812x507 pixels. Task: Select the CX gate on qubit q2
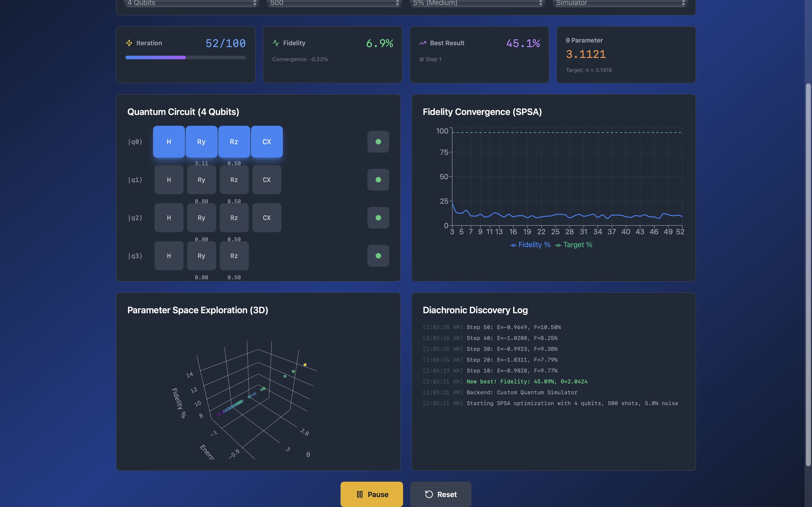point(266,218)
